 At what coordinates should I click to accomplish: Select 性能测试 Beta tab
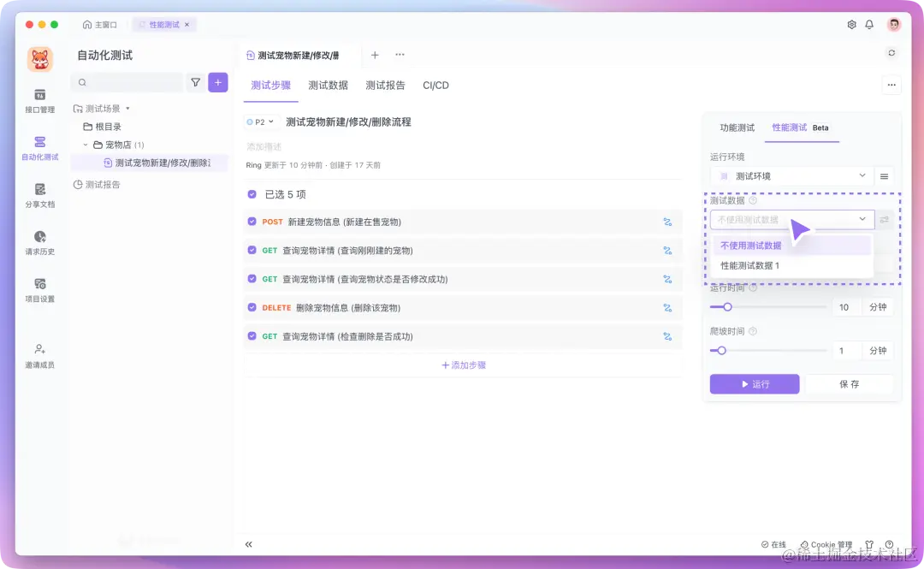pos(800,128)
